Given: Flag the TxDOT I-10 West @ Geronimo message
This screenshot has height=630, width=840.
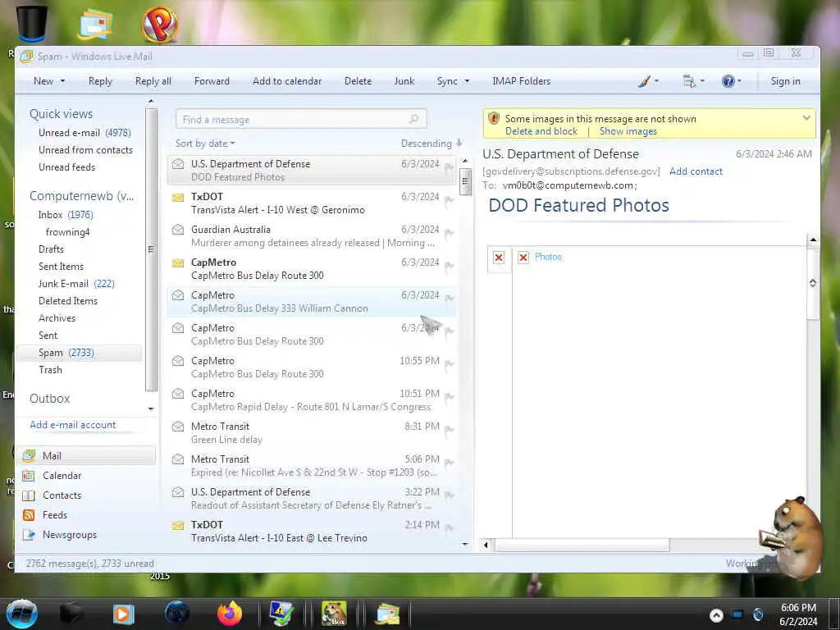Looking at the screenshot, I should [449, 201].
